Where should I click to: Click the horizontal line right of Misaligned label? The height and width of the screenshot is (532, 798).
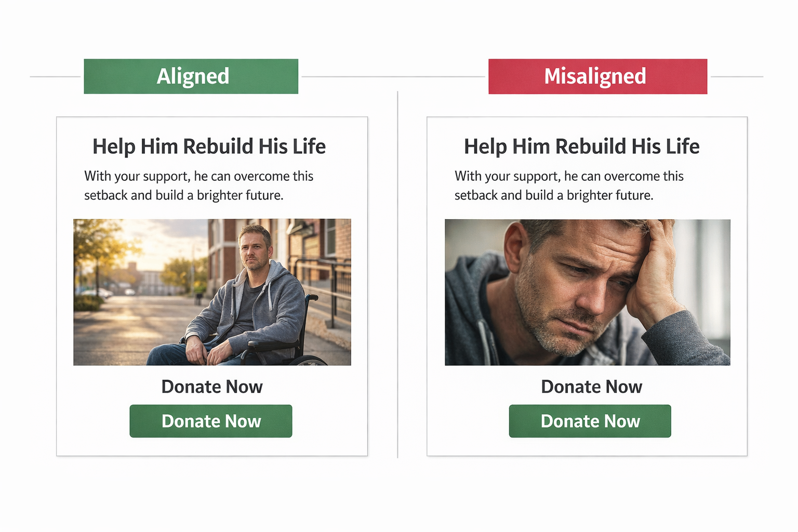point(737,76)
